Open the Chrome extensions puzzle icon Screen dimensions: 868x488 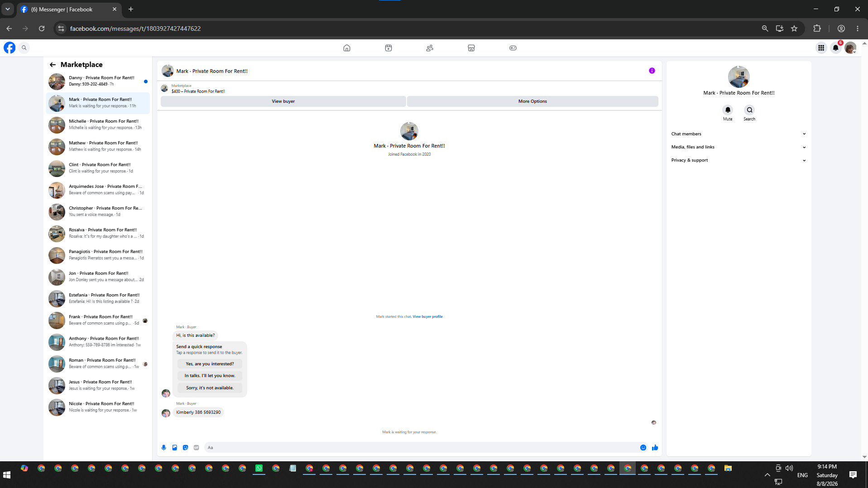coord(817,29)
